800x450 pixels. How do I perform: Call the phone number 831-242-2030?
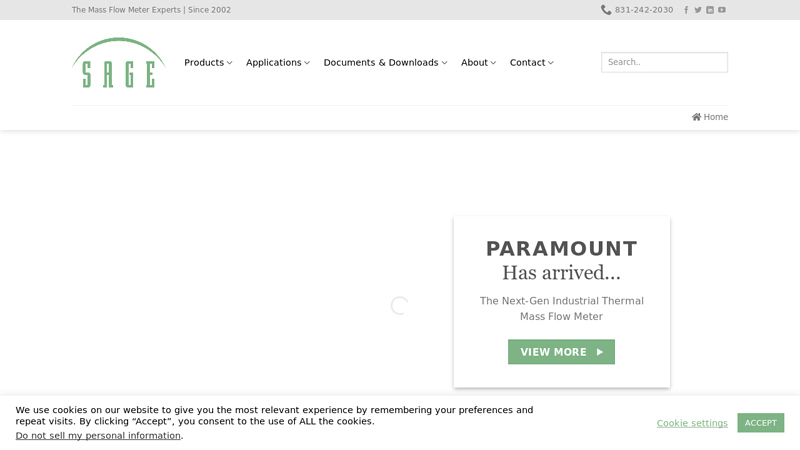644,10
